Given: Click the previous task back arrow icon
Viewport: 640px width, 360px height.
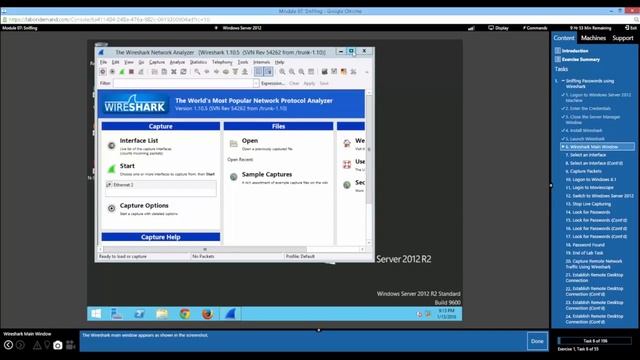Looking at the screenshot, I should tap(8, 345).
